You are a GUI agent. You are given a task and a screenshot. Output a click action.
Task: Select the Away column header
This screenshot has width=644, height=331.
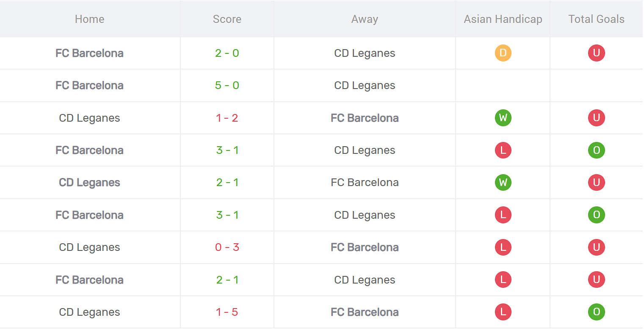coord(364,19)
